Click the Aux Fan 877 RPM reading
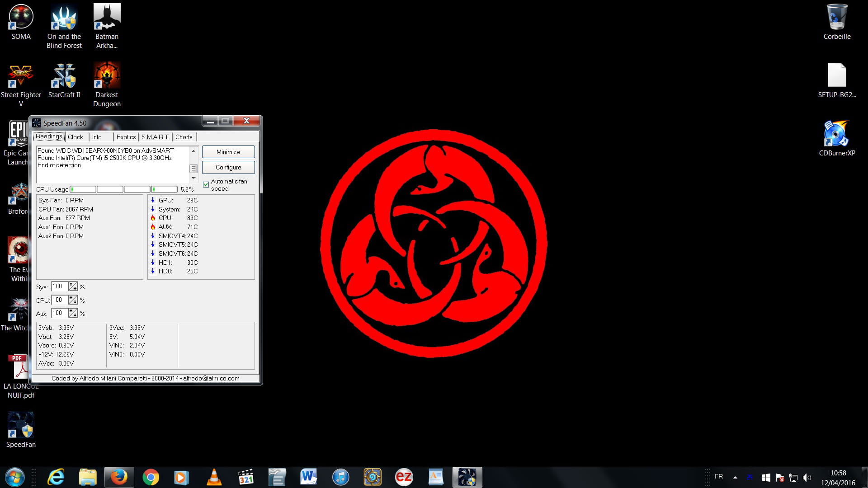Screen dimensions: 868x488 click(x=64, y=218)
